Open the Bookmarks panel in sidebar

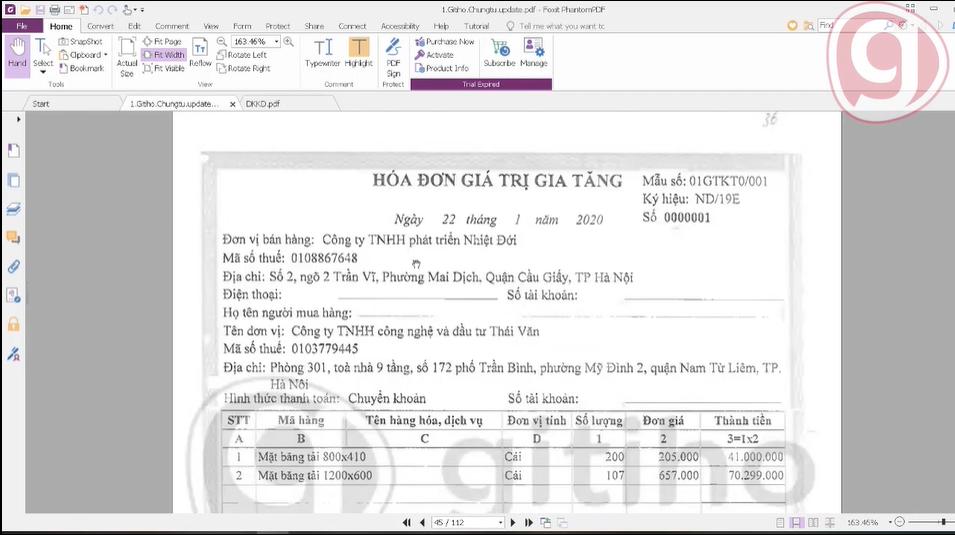pyautogui.click(x=13, y=151)
